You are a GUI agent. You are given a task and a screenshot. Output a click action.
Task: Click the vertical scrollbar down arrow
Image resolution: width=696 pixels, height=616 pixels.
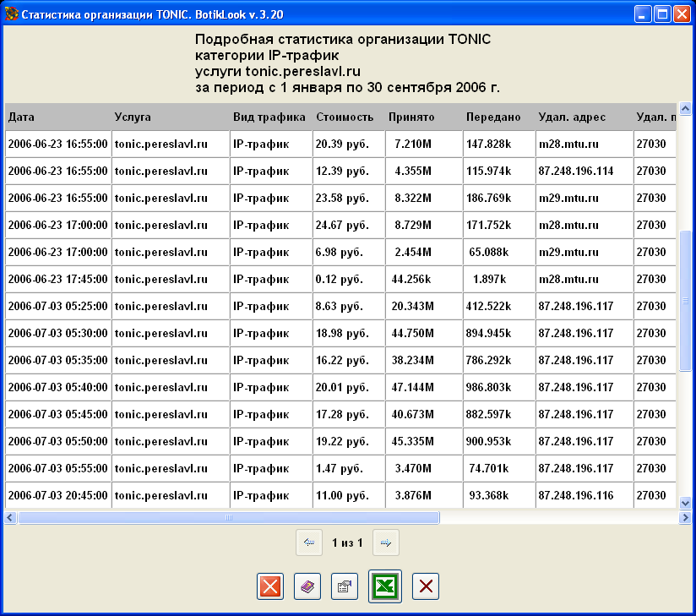pos(685,503)
